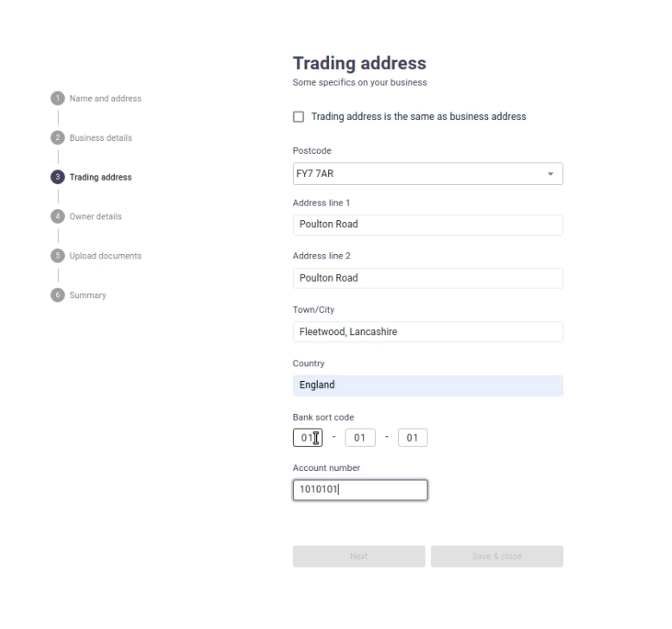Click the step 1 circle icon
The width and height of the screenshot is (672, 629).
point(57,98)
